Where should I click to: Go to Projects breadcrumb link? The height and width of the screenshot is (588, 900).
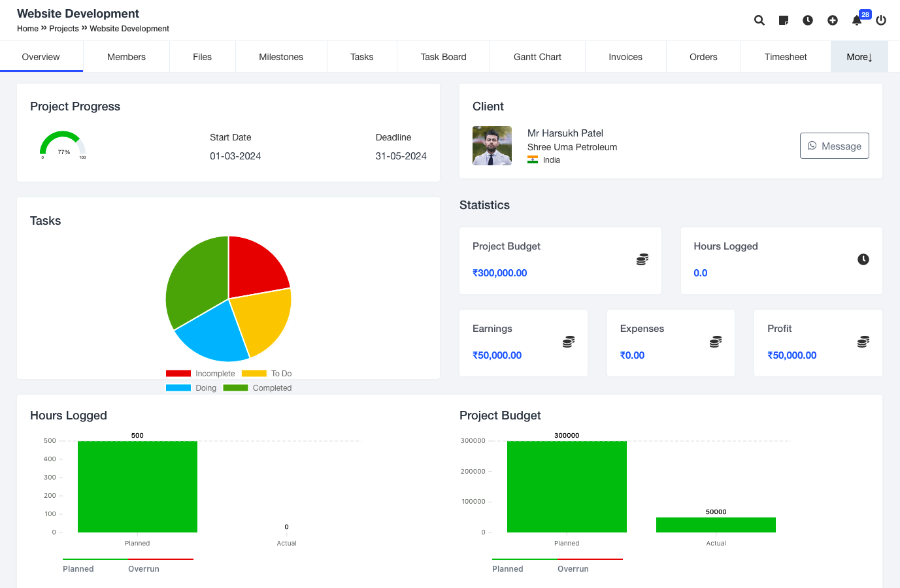(x=64, y=29)
